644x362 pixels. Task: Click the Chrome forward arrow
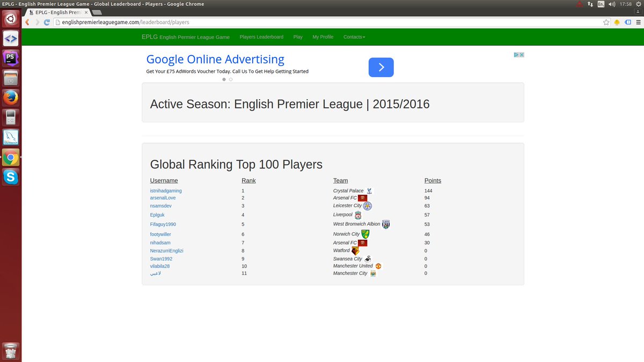coord(38,22)
